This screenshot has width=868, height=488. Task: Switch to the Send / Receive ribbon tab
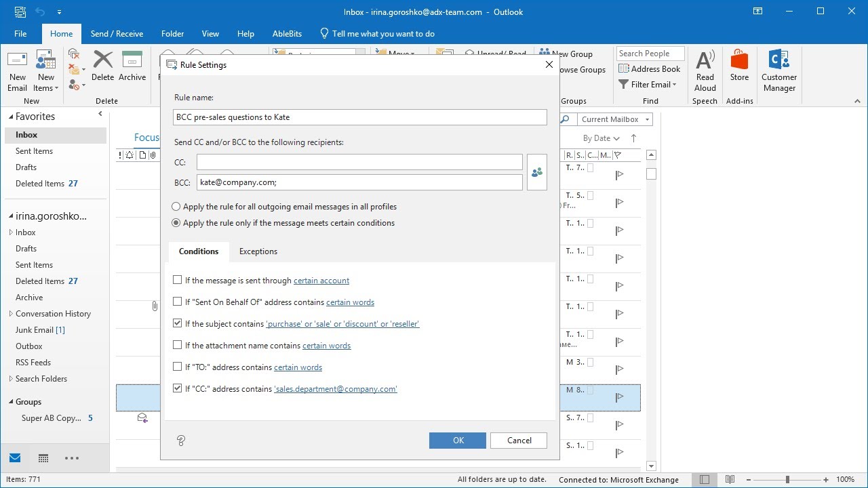tap(117, 34)
